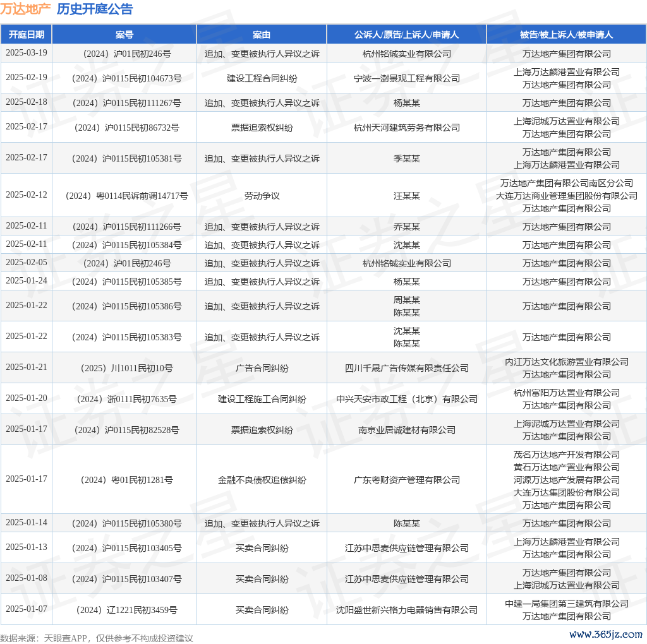Select case number 沪0115民初105383号
This screenshot has height=644, width=647.
(x=126, y=337)
